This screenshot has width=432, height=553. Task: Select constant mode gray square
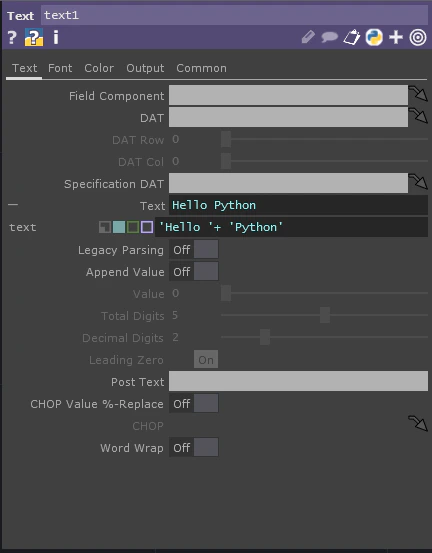(105, 227)
